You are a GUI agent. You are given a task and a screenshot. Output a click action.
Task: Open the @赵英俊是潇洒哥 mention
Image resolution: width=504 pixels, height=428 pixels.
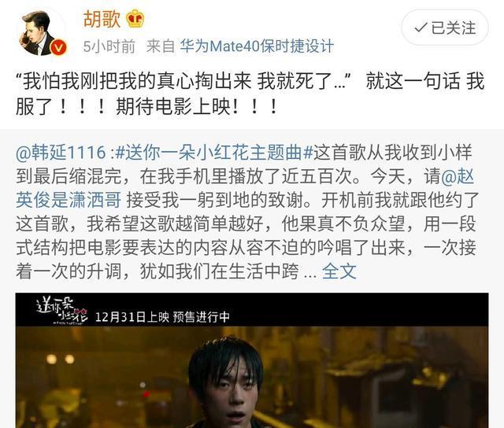(x=245, y=188)
